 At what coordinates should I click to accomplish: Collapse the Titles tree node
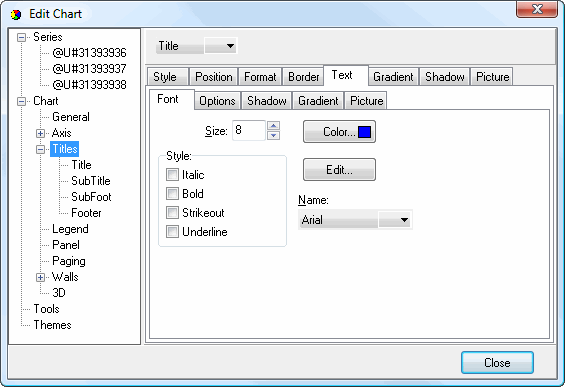(x=40, y=149)
